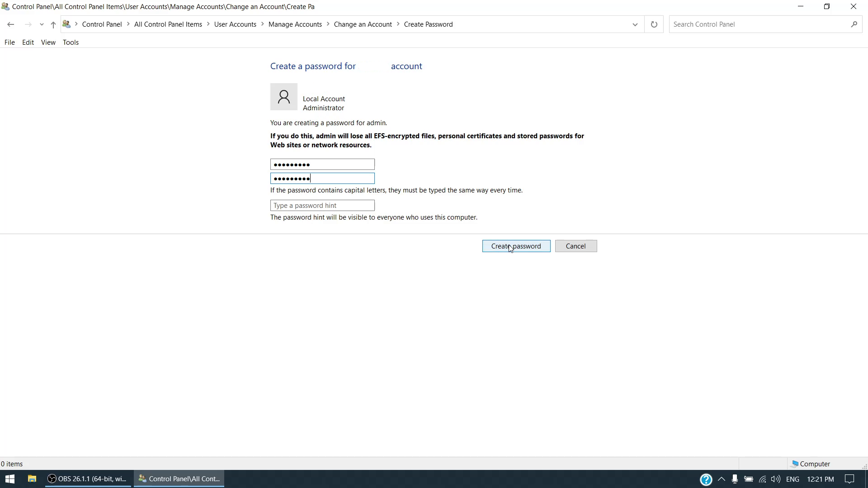Click the Refresh address bar icon

pos(654,24)
